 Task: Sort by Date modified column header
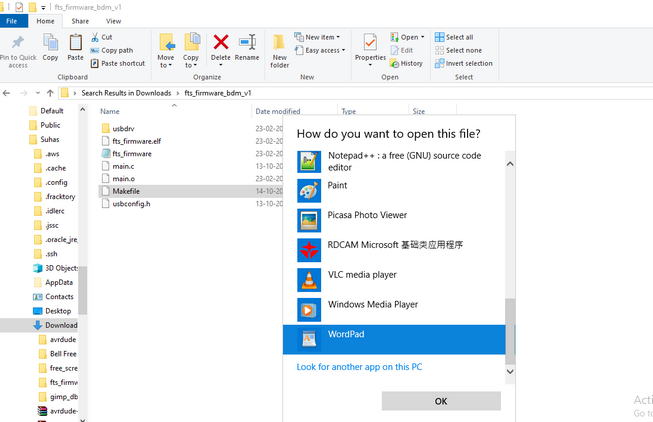(x=278, y=111)
